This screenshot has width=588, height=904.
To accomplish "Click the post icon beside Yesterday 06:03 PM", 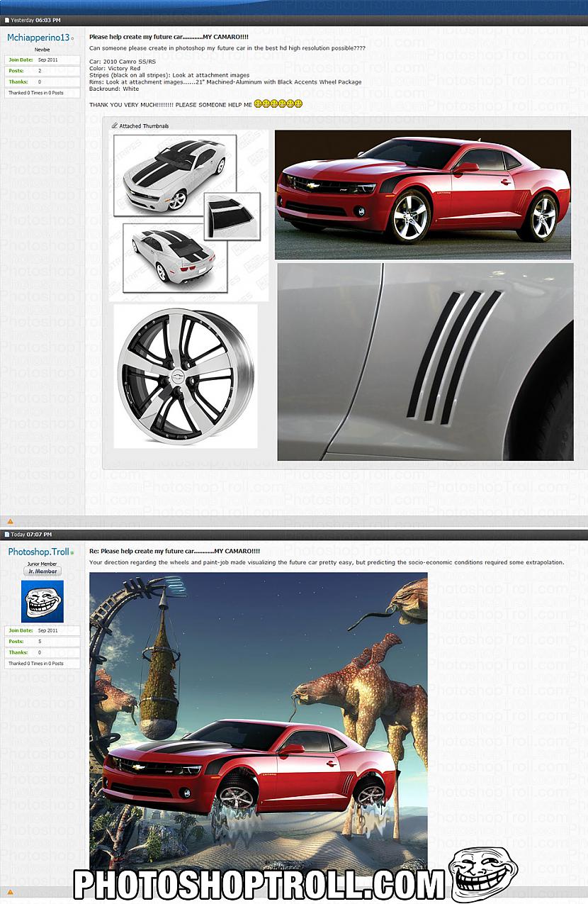I will tap(6, 20).
